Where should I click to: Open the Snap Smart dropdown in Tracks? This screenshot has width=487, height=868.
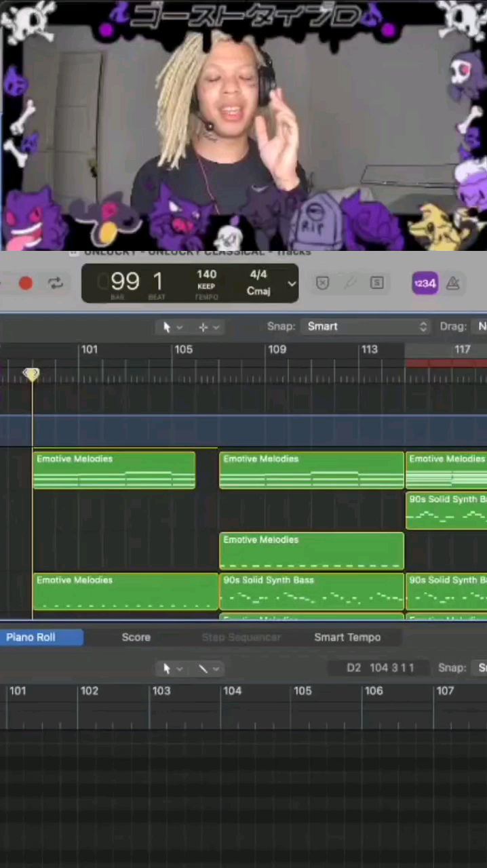[x=366, y=326]
